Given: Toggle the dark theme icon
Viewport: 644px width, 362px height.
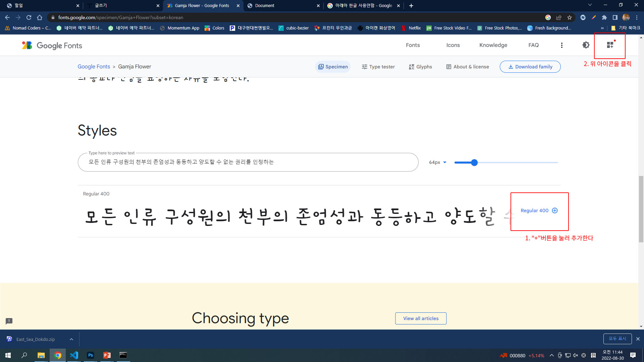Looking at the screenshot, I should tap(586, 45).
